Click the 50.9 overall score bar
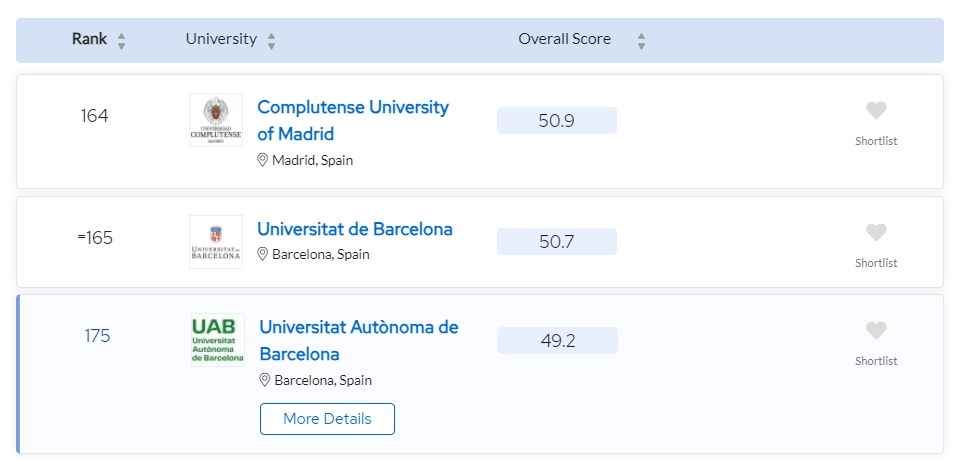 [x=556, y=121]
